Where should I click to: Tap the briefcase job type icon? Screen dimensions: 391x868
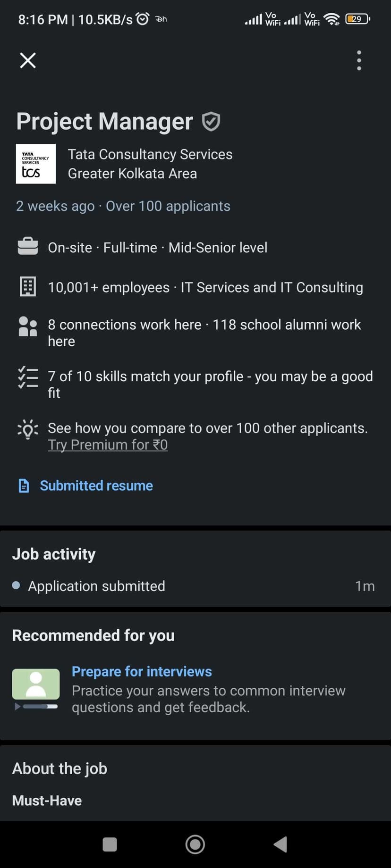(x=28, y=247)
